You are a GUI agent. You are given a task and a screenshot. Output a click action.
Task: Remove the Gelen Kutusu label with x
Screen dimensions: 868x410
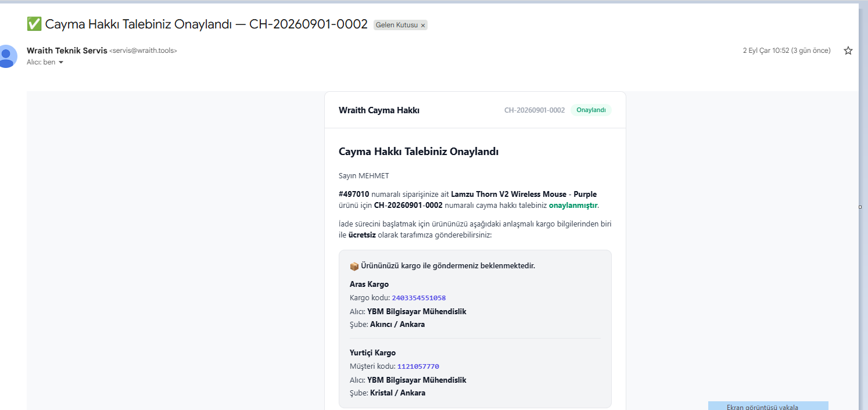tap(423, 26)
